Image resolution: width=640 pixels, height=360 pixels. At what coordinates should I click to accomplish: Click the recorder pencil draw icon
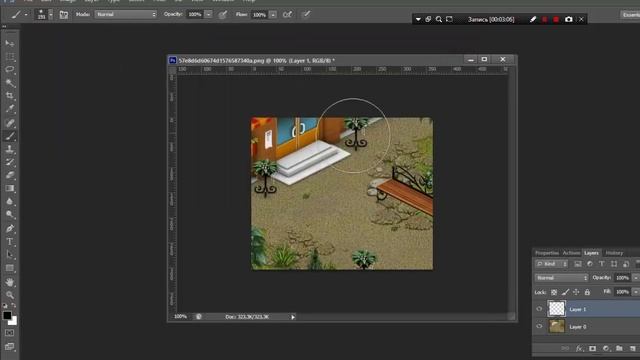click(x=533, y=19)
